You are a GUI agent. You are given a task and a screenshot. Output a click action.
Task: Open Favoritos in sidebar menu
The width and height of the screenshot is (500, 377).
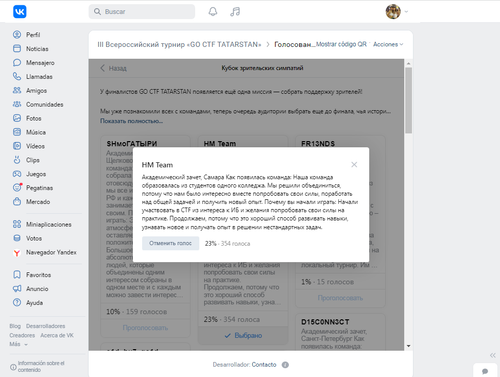[39, 275]
